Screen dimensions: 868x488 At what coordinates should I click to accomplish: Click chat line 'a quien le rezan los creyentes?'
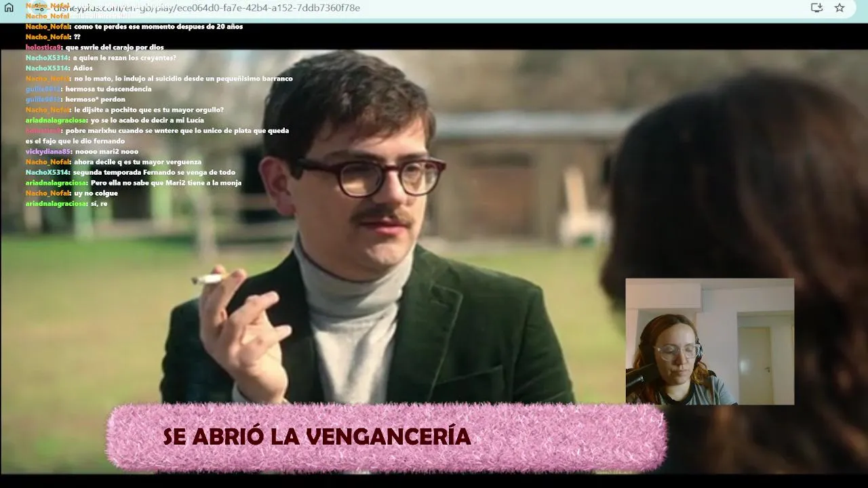click(x=125, y=58)
